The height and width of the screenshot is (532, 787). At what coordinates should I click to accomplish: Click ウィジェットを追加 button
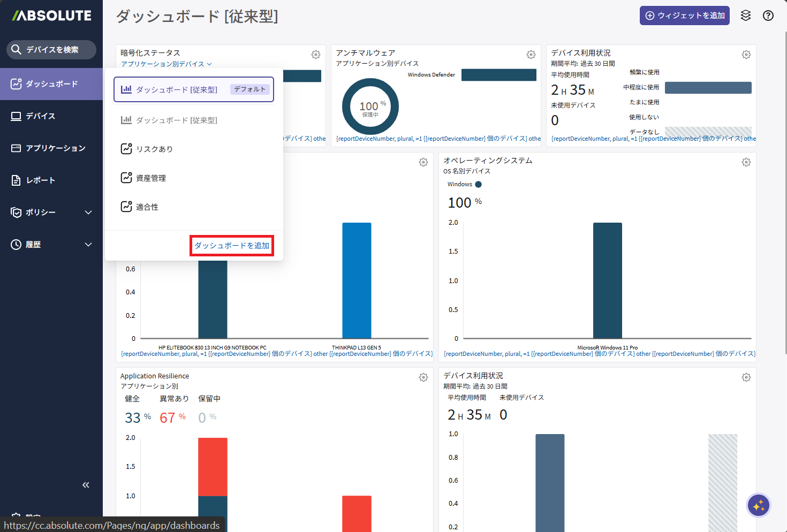pos(684,16)
